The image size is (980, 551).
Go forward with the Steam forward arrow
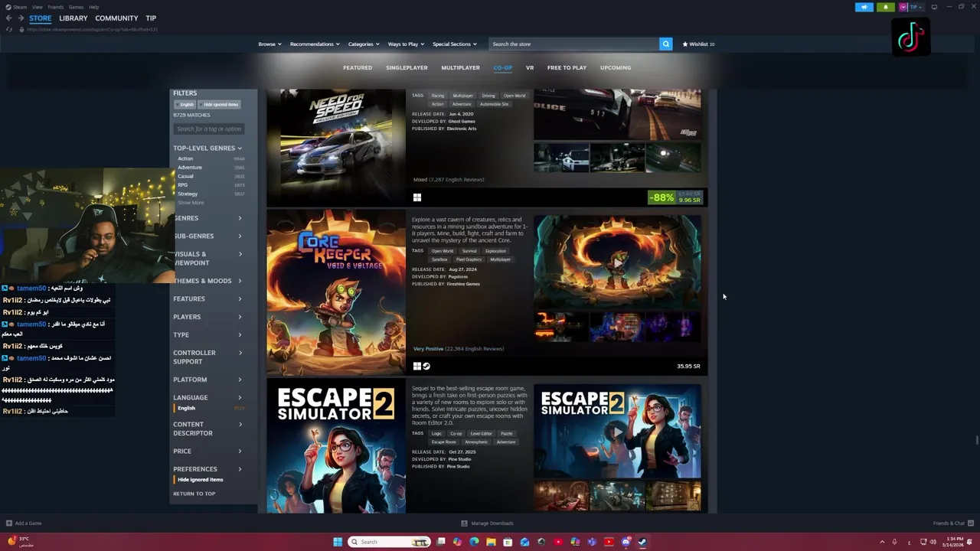(x=19, y=18)
